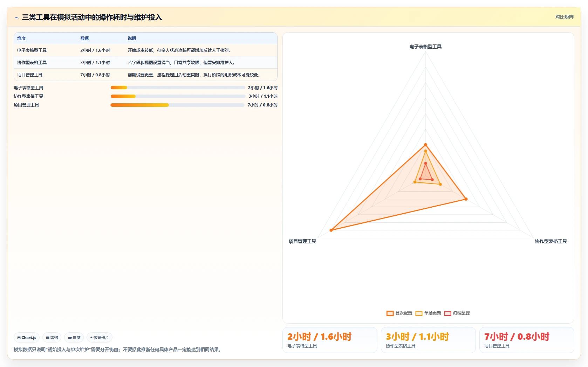Click progress value 7小时 / 0.8小时 beside bar
Screen dimensions: 588x367
click(262, 105)
